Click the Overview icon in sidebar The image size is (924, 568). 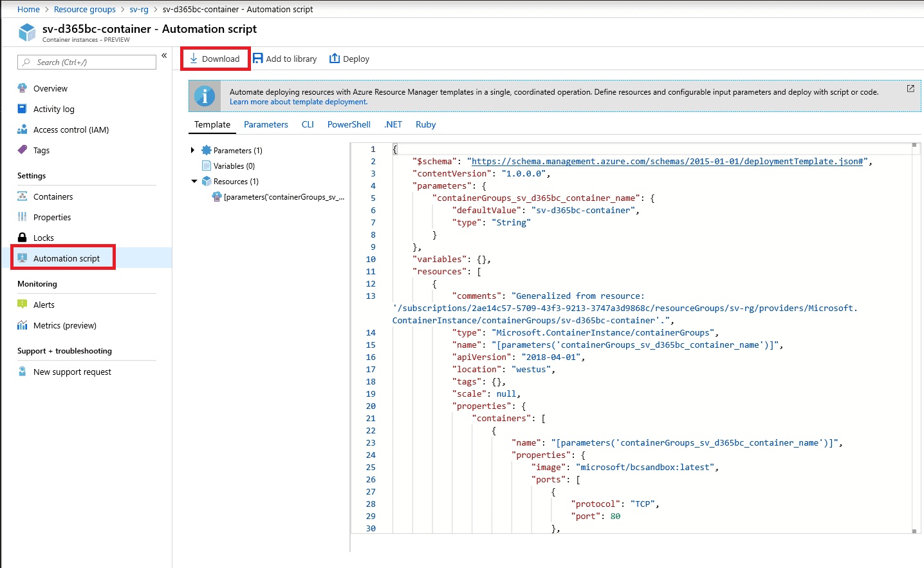(23, 88)
